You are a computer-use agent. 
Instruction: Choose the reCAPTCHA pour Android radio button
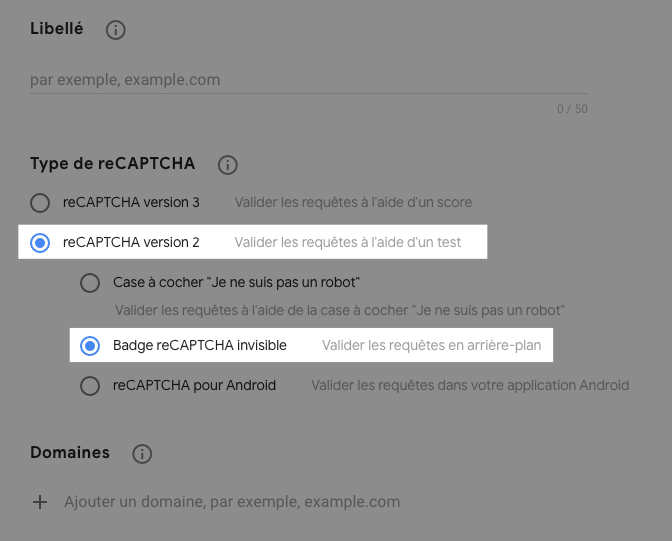[90, 386]
